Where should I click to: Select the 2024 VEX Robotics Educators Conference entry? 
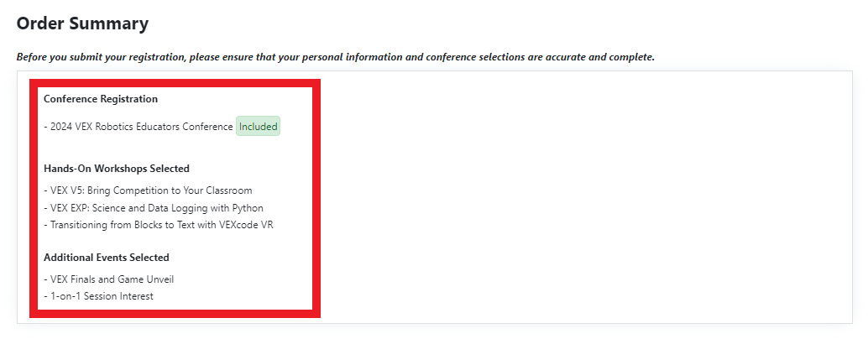pyautogui.click(x=139, y=127)
